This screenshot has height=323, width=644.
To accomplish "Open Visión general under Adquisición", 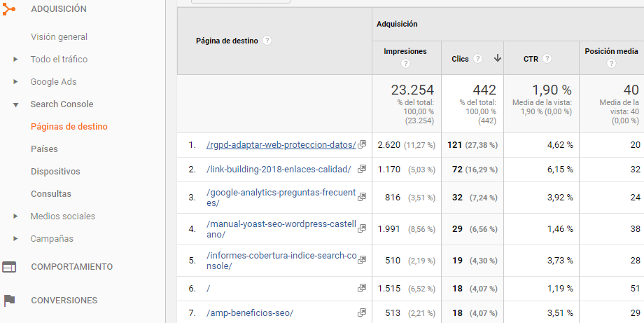I will tap(59, 37).
